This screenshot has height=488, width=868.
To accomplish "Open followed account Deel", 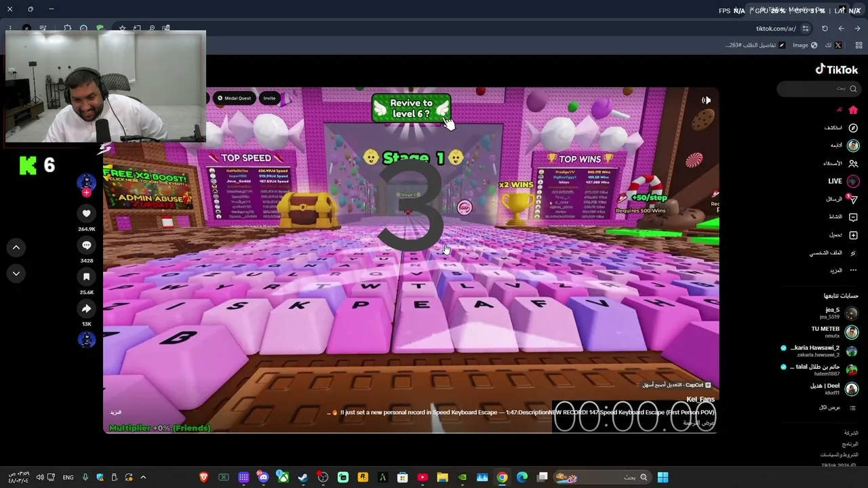I will (834, 389).
